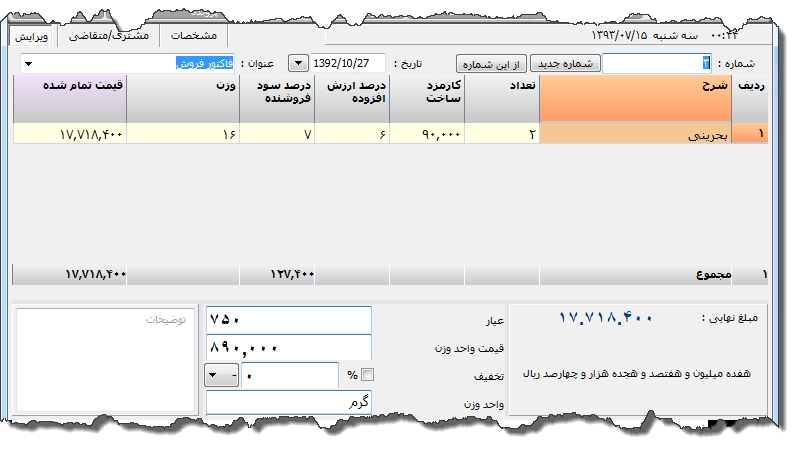Select the فاکتور فروش title text
This screenshot has height=455, width=795.
pyautogui.click(x=204, y=63)
